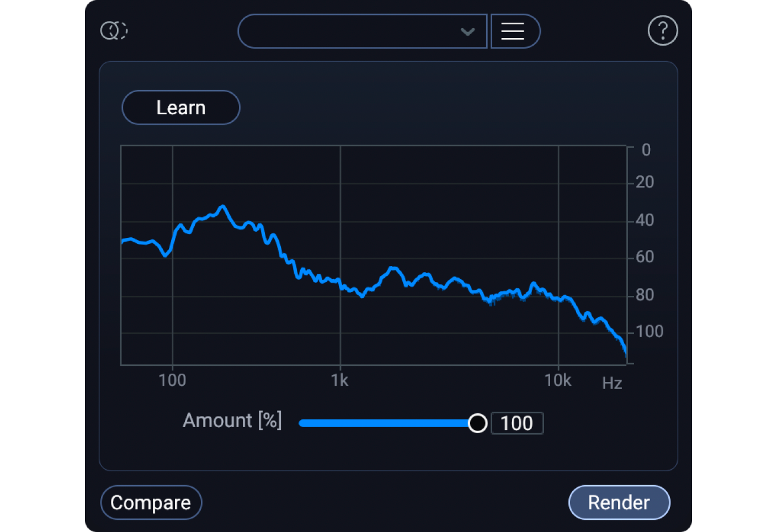Expand the preset dropdown chevron arrow
The height and width of the screenshot is (532, 777).
[x=467, y=31]
